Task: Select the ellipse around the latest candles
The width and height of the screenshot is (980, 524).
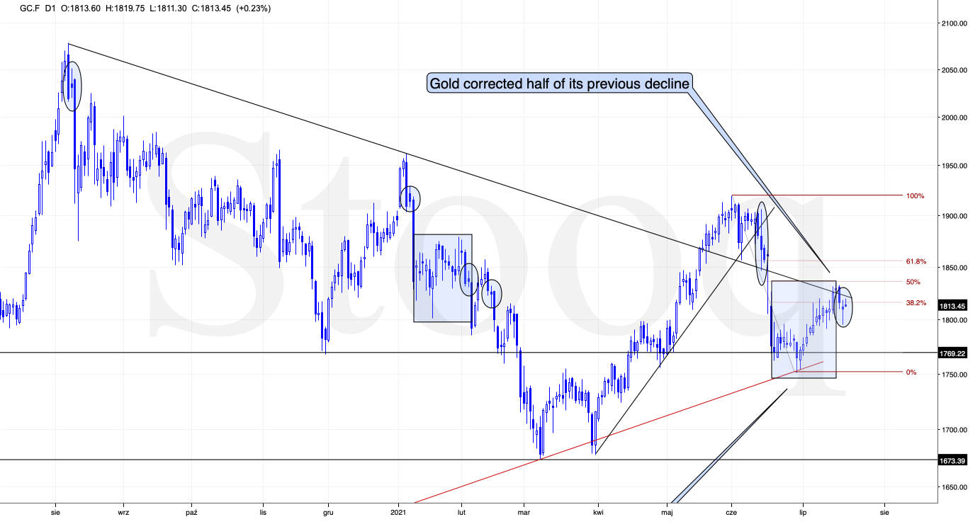Action: 843,307
